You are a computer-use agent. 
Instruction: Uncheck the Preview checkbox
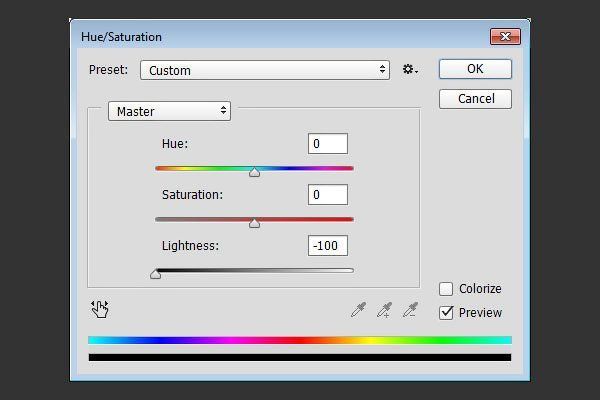(x=446, y=313)
